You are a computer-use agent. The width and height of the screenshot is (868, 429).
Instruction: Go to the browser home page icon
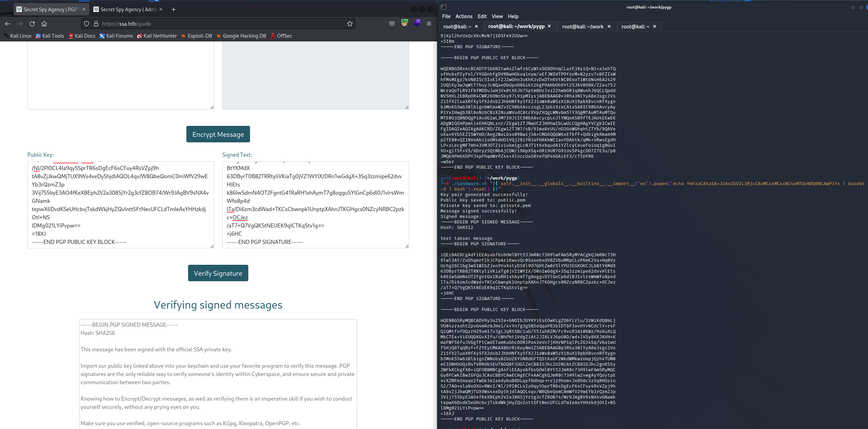coord(44,24)
